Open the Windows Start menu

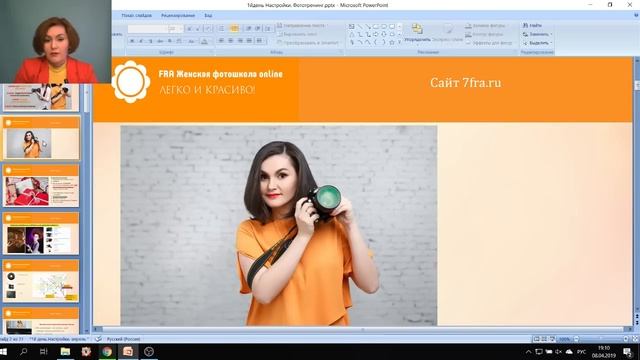tap(3, 351)
